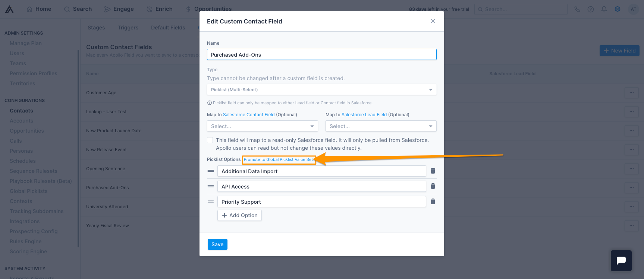Delete the Priority Support option via trash icon
Image resolution: width=644 pixels, height=279 pixels.
[433, 201]
